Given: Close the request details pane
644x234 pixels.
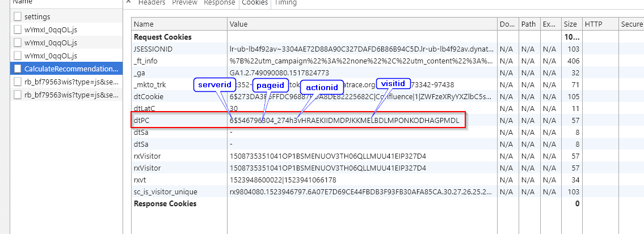Looking at the screenshot, I should click(x=128, y=2).
